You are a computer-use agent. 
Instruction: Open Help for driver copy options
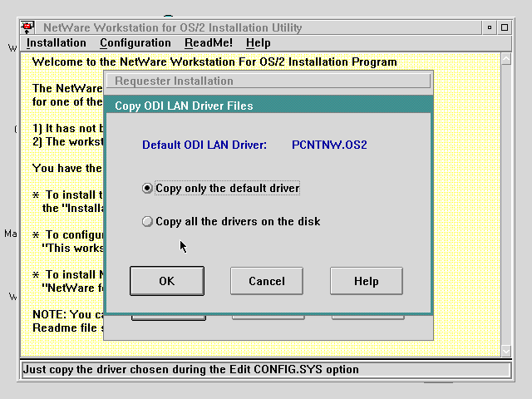point(367,281)
